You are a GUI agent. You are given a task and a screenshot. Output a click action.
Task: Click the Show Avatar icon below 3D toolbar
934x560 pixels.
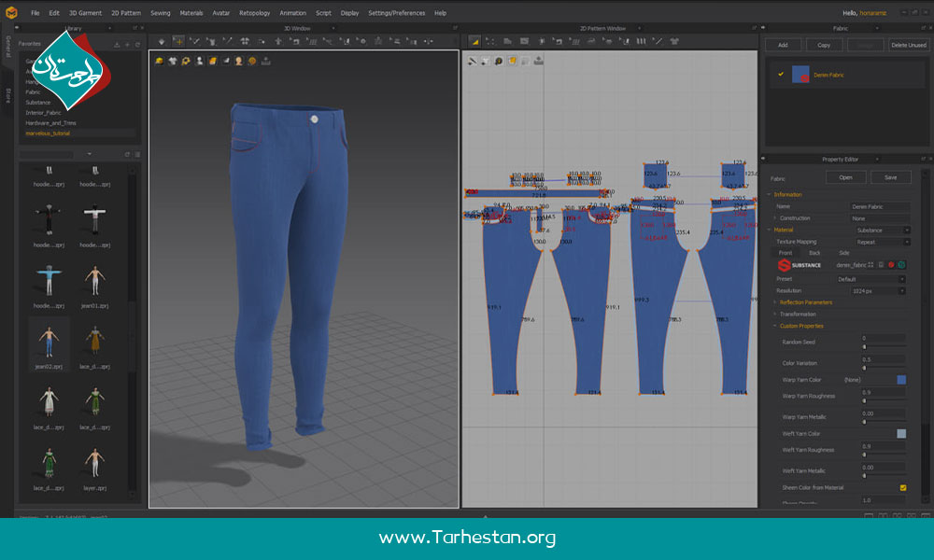click(199, 59)
